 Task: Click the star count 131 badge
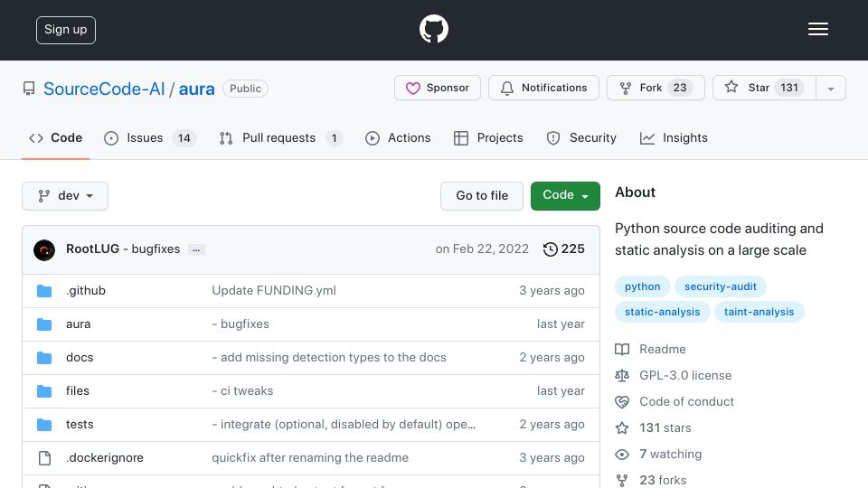tap(788, 88)
